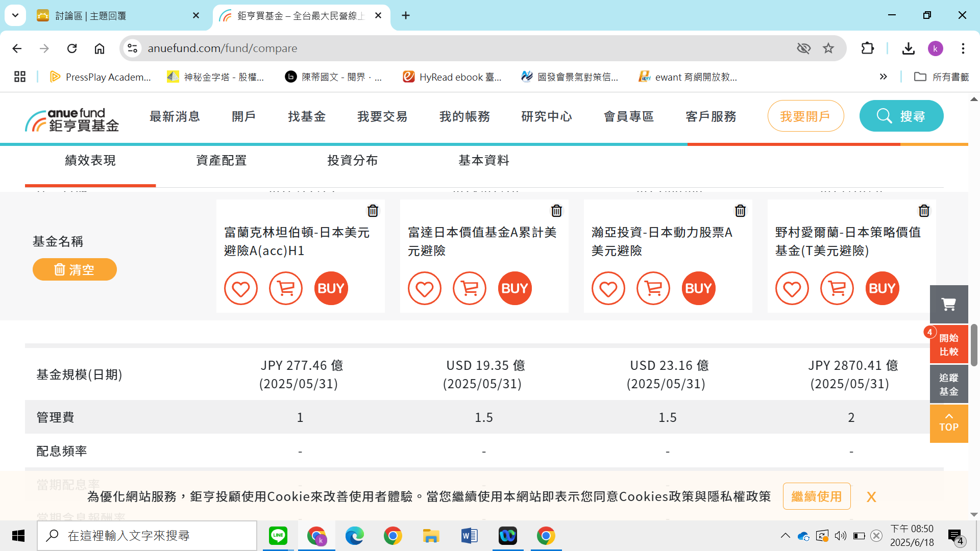The height and width of the screenshot is (551, 980).
Task: Click the anue fund 鉅亨買基金 logo
Action: (x=72, y=120)
